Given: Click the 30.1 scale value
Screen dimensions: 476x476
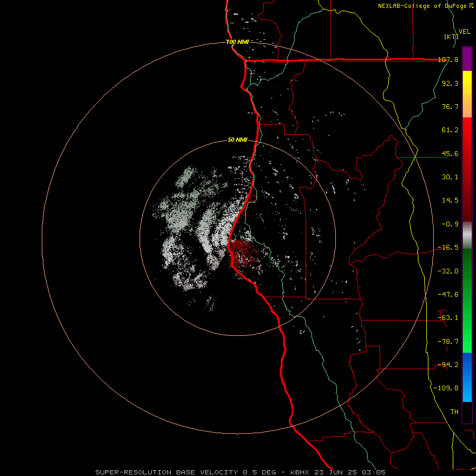Looking at the screenshot, I should pyautogui.click(x=450, y=177).
